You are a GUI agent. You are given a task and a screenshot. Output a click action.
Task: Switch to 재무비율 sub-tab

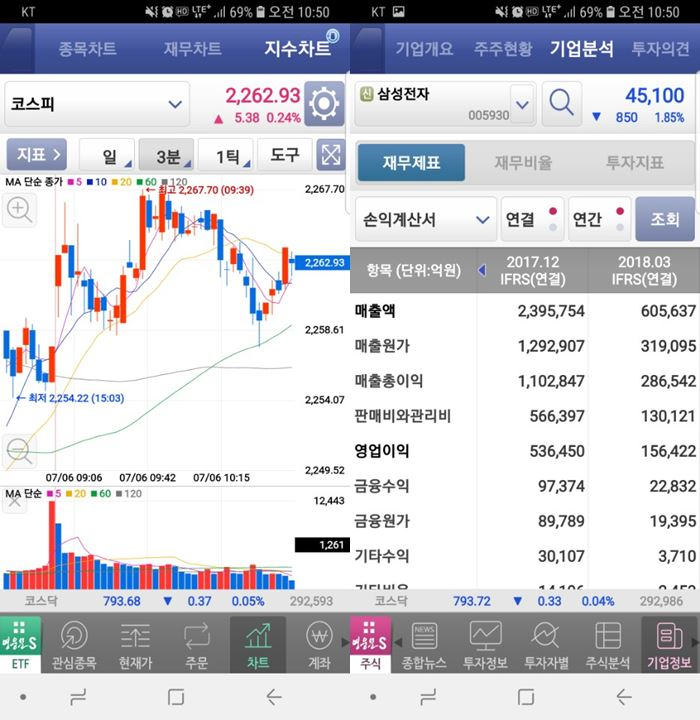[523, 163]
